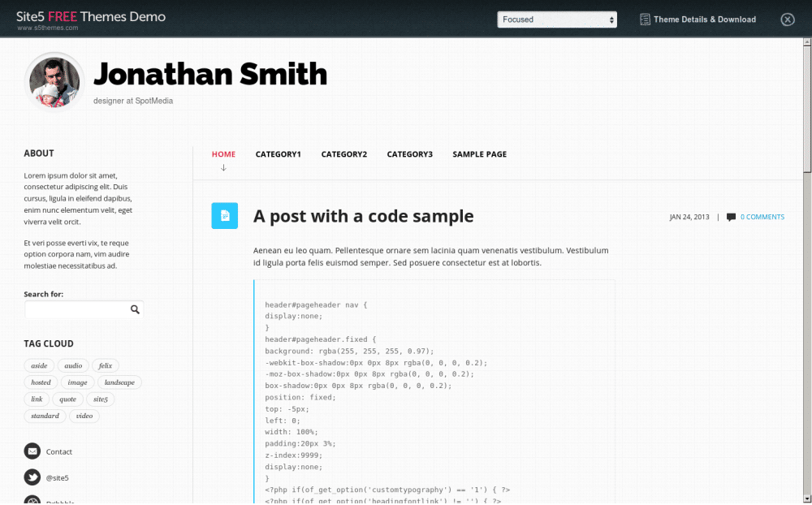This screenshot has height=505, width=812.
Task: Click the post title 'A post with a code sample'
Action: click(363, 216)
